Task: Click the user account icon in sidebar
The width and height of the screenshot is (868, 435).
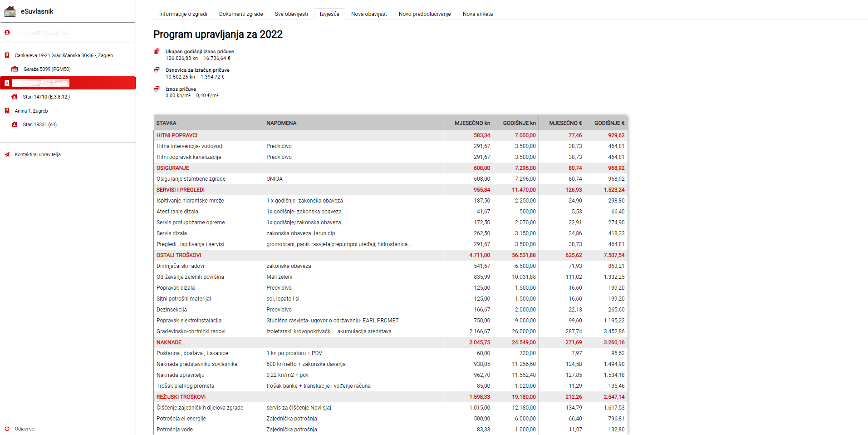Action: coord(7,33)
